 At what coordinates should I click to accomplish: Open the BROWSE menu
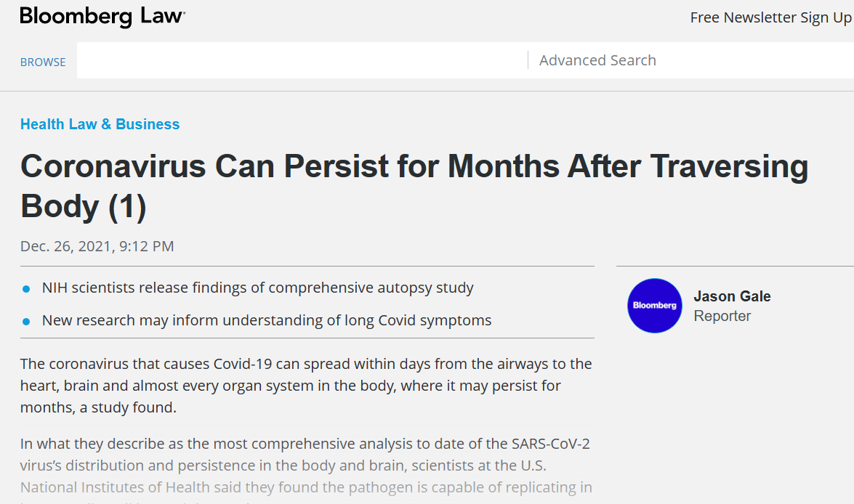point(43,62)
